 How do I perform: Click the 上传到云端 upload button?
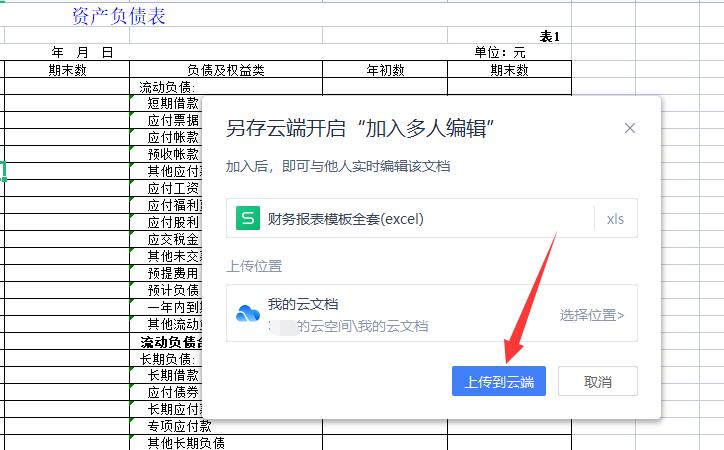(499, 381)
